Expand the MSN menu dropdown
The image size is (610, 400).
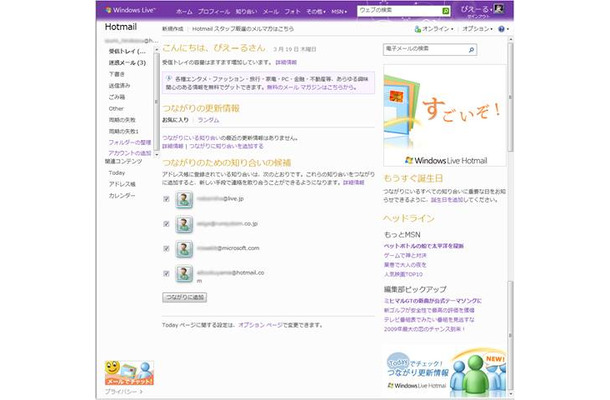[339, 12]
